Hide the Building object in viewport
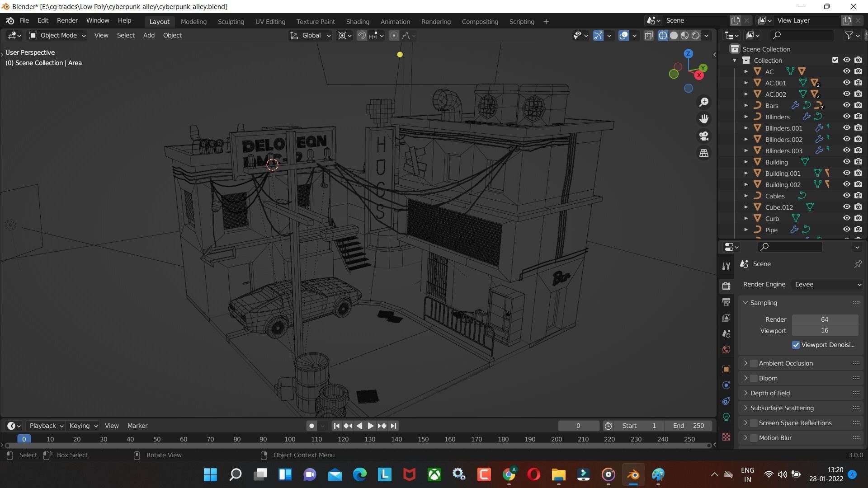This screenshot has width=868, height=488. coord(846,162)
